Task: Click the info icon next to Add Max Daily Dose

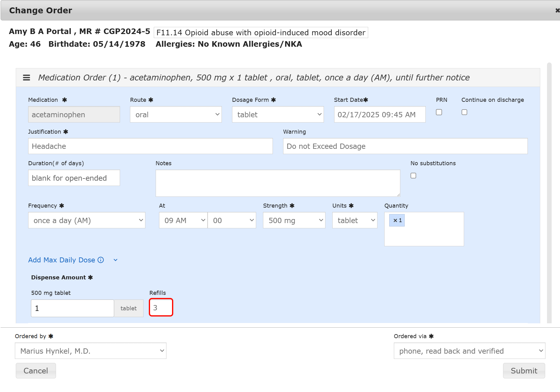Action: tap(101, 260)
